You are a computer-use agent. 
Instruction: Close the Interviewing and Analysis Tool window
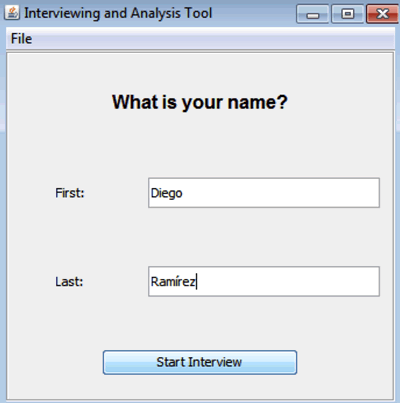(x=383, y=14)
